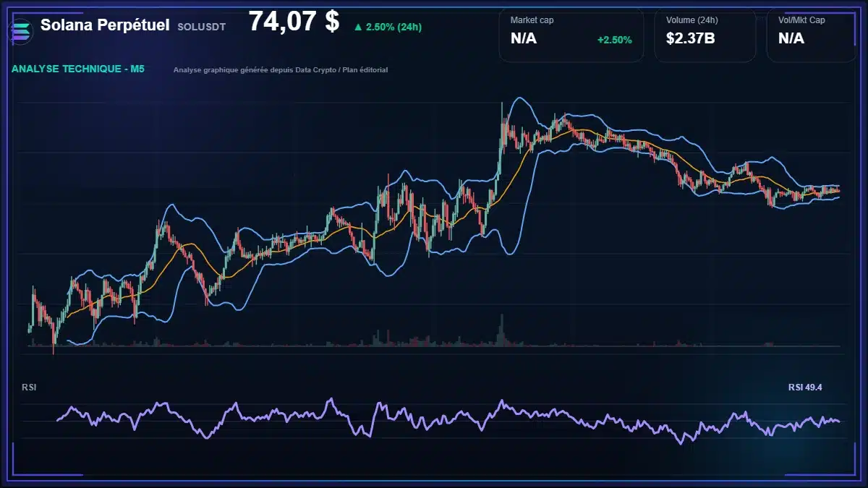Click the $2.37B volume value
Image resolution: width=868 pixels, height=488 pixels.
tap(691, 38)
